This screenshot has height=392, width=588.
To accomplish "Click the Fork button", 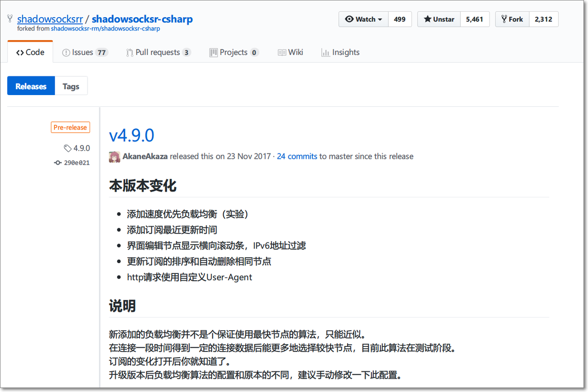I will (512, 19).
